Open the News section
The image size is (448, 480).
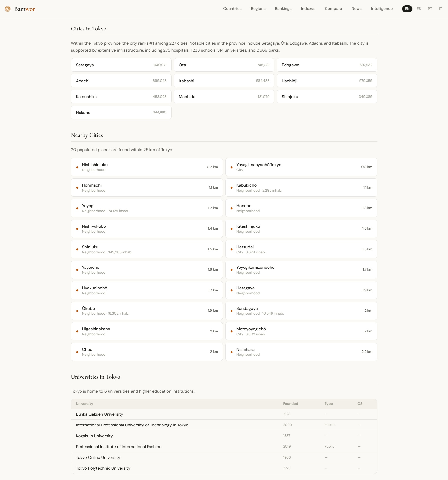(x=356, y=9)
